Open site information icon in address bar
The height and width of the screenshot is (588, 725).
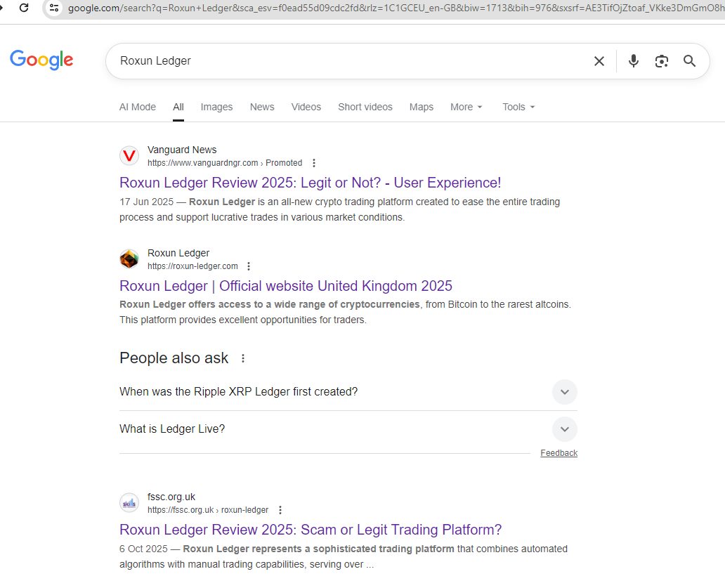[x=54, y=8]
